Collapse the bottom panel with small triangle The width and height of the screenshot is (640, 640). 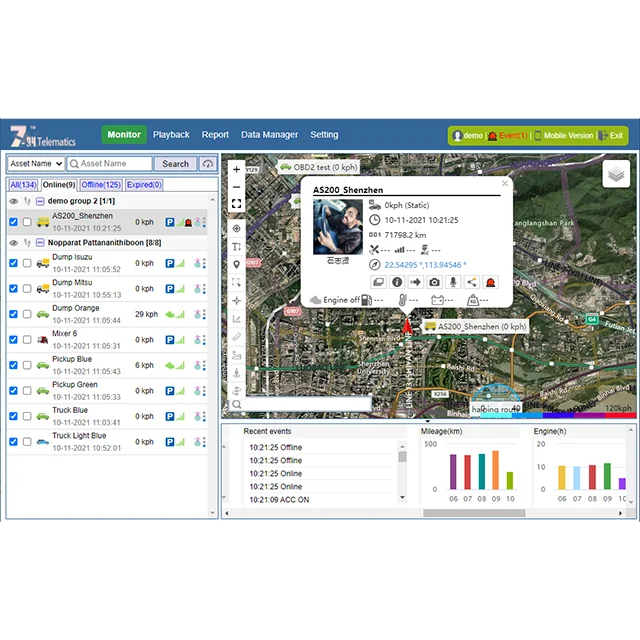427,421
